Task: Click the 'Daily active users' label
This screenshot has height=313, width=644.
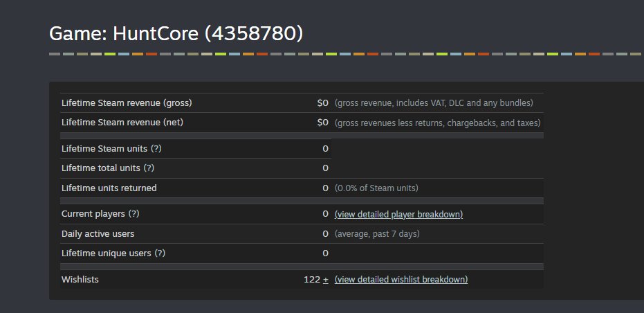Action: coord(98,233)
